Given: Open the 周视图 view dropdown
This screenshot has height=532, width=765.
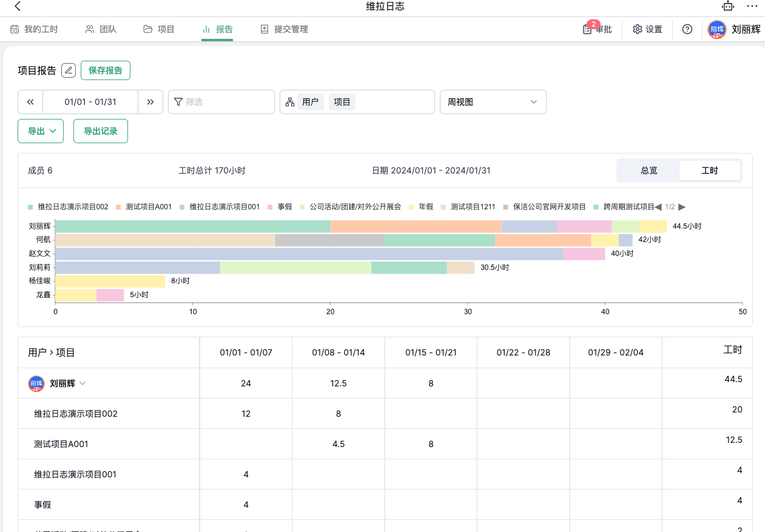Looking at the screenshot, I should [493, 102].
